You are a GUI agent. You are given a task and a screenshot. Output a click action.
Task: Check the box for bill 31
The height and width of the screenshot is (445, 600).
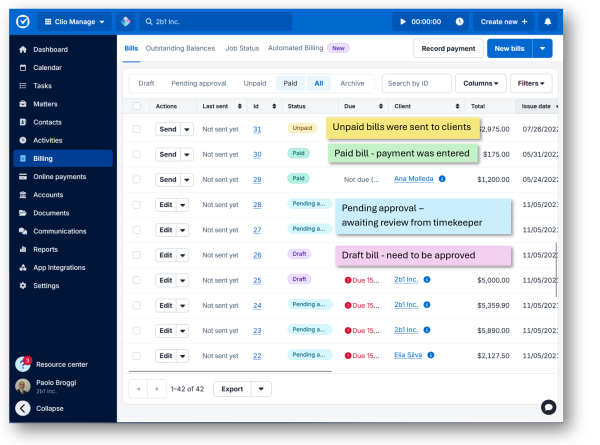(137, 128)
